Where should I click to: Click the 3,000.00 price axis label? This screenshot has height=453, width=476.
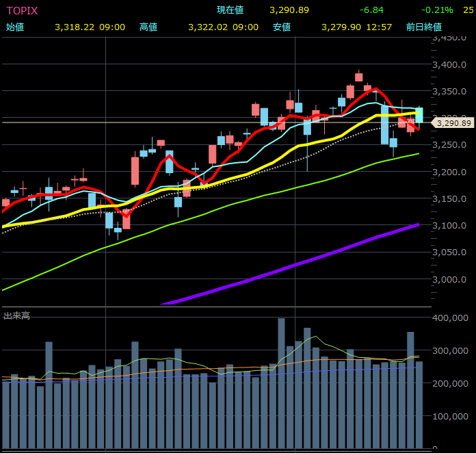(x=453, y=279)
